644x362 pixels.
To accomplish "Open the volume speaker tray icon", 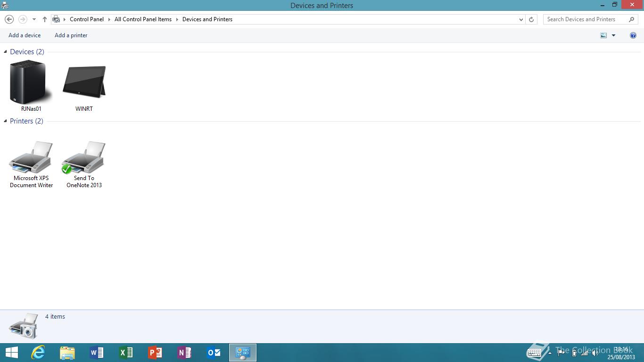I will pos(595,353).
